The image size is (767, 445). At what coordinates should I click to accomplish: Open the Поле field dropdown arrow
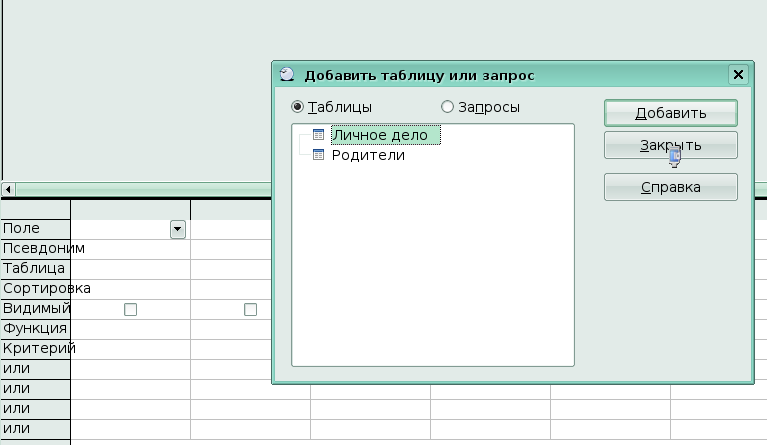(x=178, y=230)
